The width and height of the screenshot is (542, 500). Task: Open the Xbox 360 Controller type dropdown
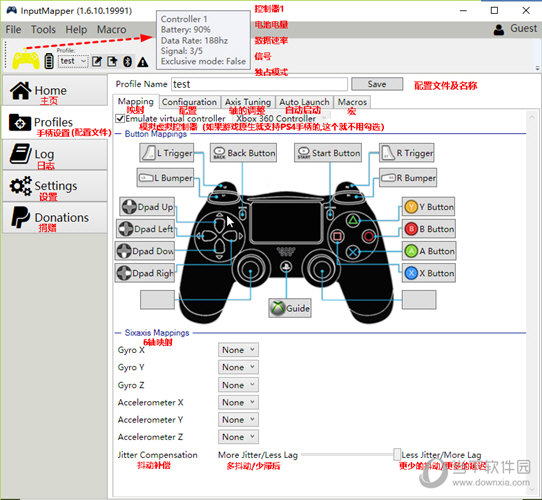pos(281,119)
